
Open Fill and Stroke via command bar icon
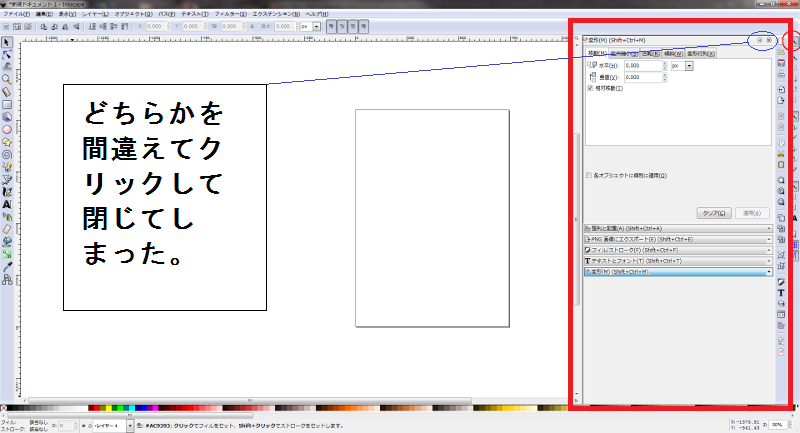[781, 282]
